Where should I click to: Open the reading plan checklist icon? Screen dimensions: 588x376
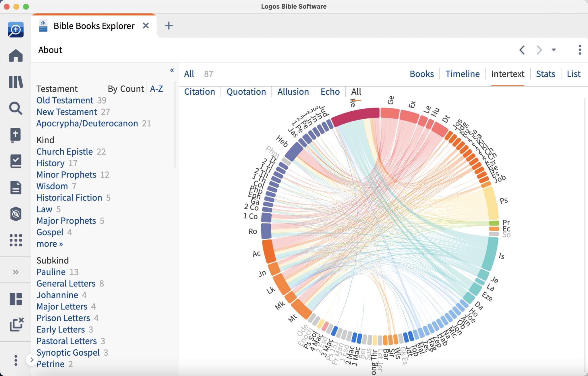click(x=16, y=161)
